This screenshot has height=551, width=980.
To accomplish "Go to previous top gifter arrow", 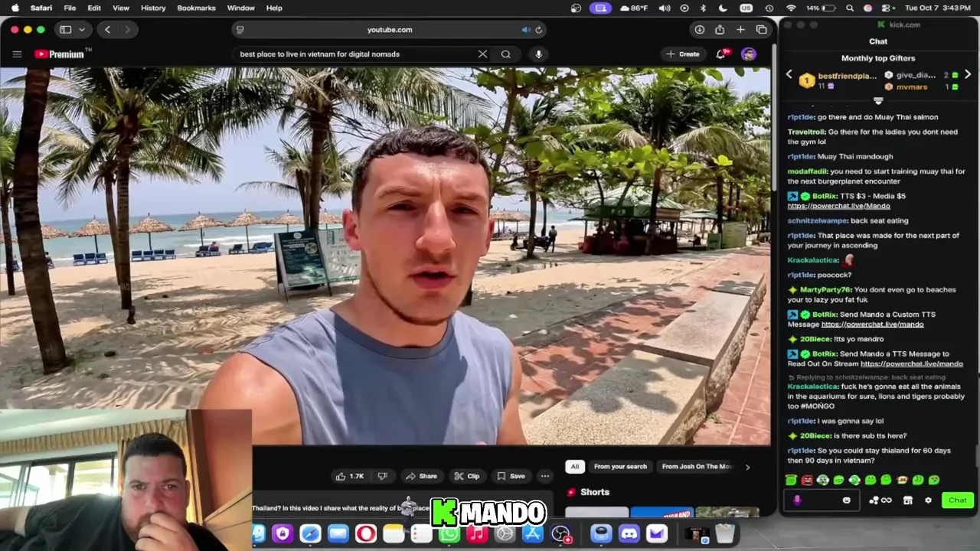I will pyautogui.click(x=789, y=75).
